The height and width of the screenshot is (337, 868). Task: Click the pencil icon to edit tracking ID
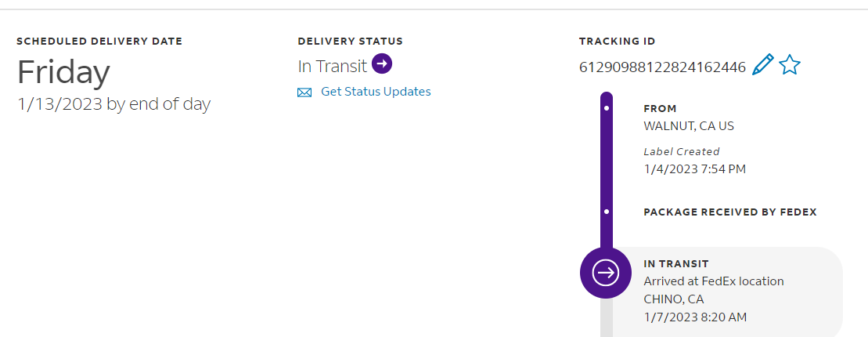click(762, 65)
